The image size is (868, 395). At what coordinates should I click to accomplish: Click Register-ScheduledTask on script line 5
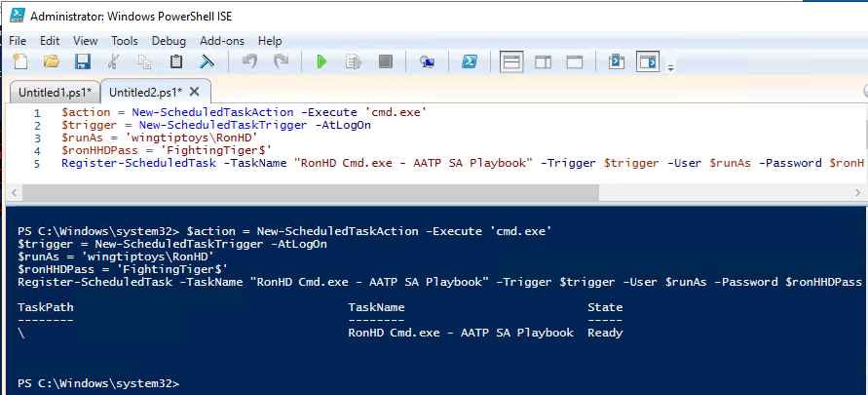140,164
